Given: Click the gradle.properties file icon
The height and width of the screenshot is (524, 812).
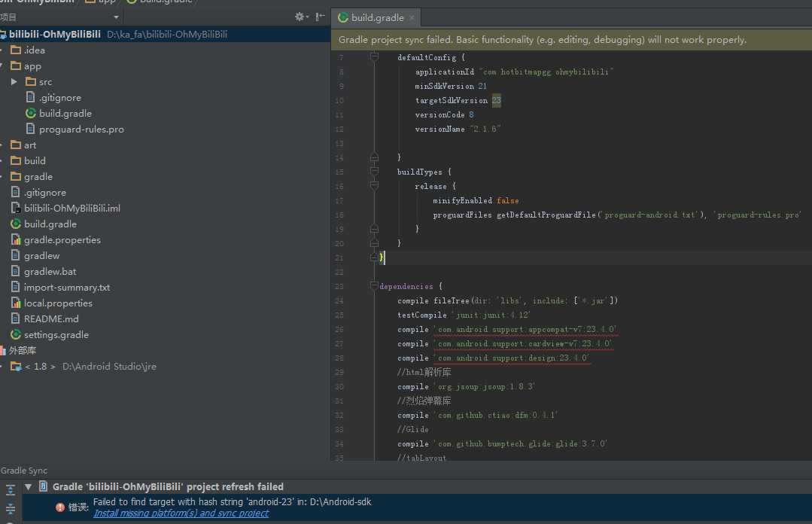Looking at the screenshot, I should coord(16,239).
